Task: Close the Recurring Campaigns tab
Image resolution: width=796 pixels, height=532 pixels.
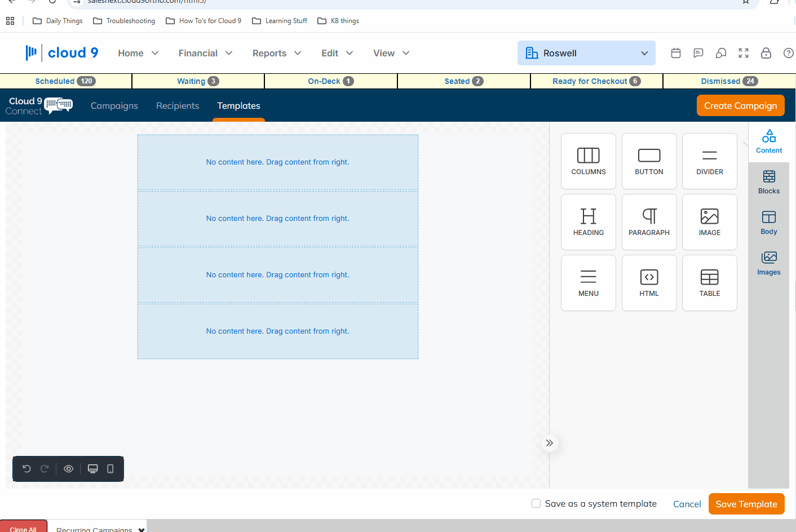Action: 141,530
